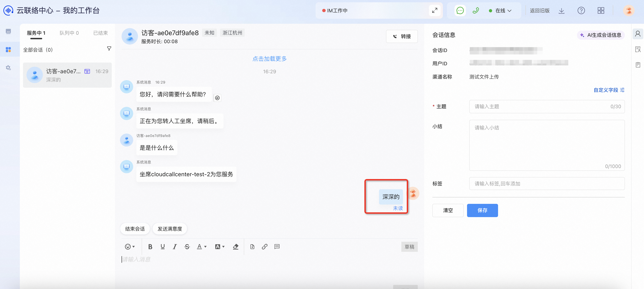This screenshot has height=289, width=644.
Task: Open the emoji picker dropdown
Action: [130, 247]
